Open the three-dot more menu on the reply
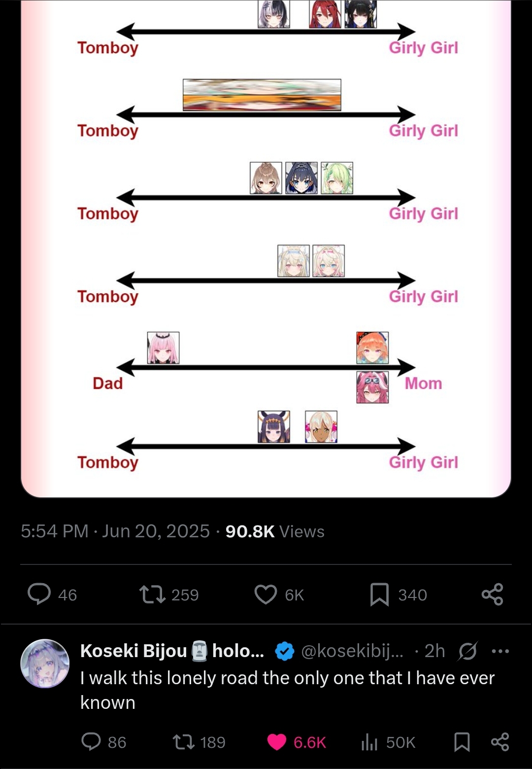 click(x=500, y=651)
